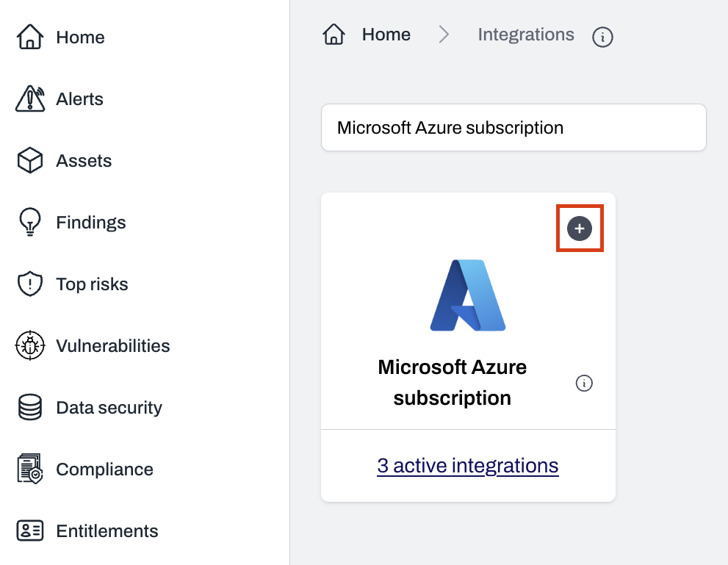Open the Entitlements menu item
This screenshot has height=565, width=728.
[107, 530]
